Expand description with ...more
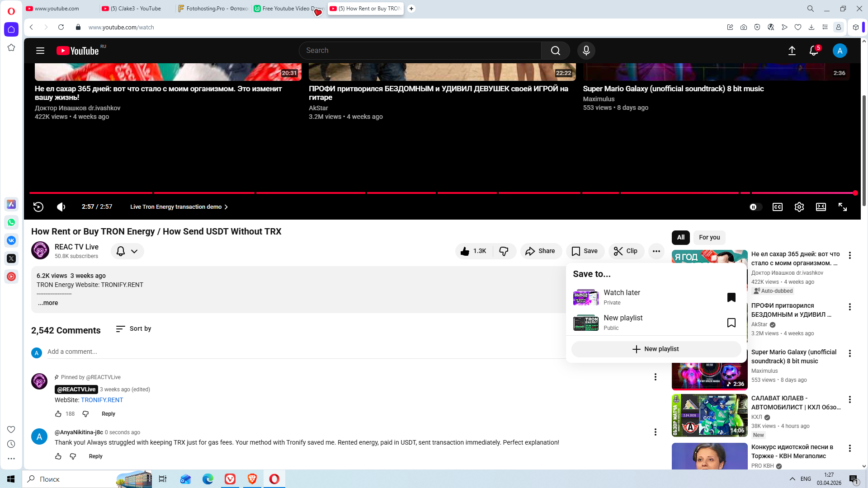Viewport: 868px width, 488px height. pyautogui.click(x=47, y=303)
